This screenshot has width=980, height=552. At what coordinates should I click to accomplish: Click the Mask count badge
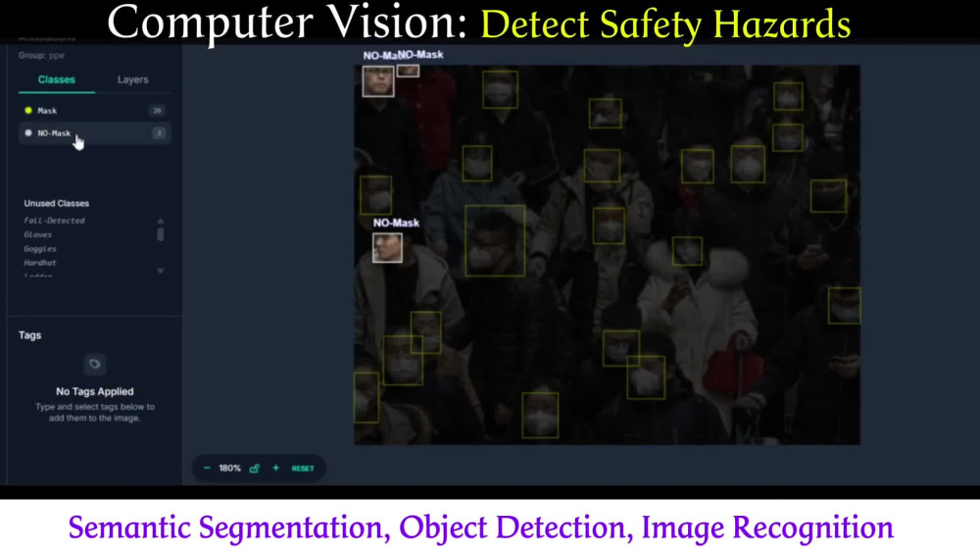(157, 111)
